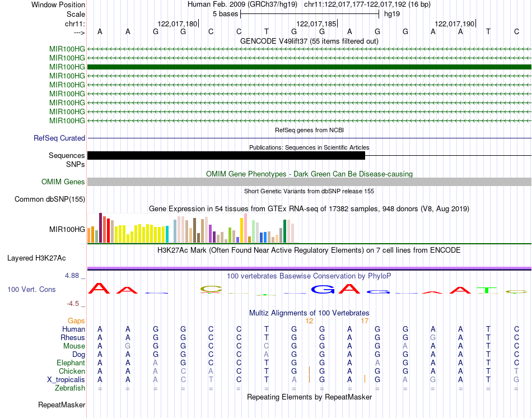
Task: Select the Human alignment row label
Action: tap(73, 329)
